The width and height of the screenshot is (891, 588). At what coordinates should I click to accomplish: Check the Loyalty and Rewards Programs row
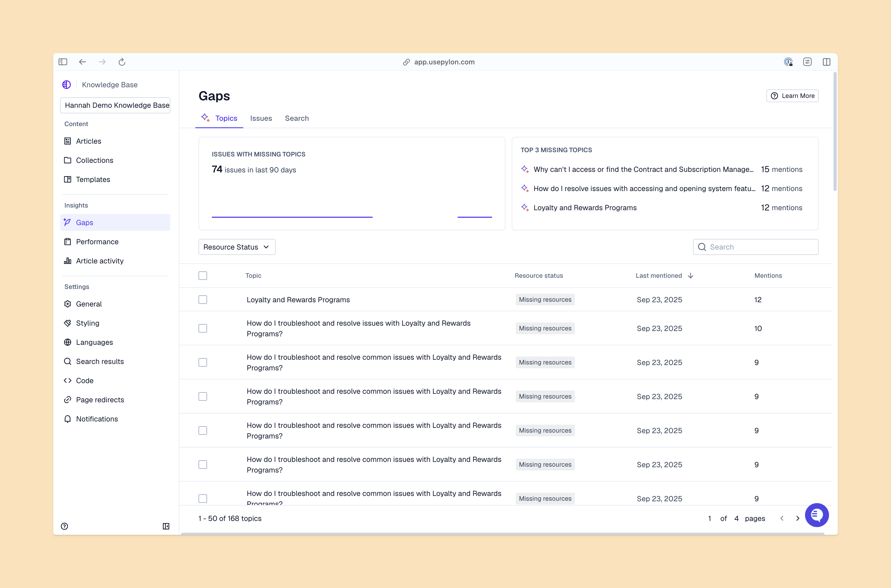point(203,299)
